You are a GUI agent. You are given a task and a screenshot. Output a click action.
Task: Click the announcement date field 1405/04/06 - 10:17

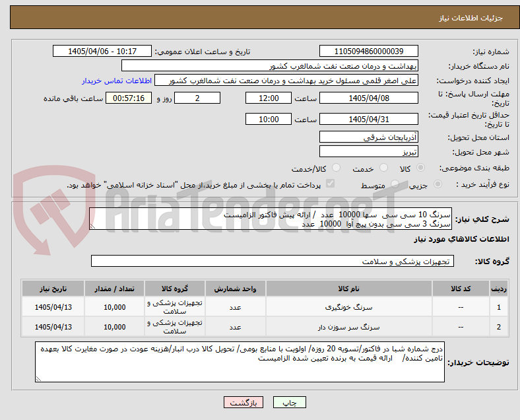[102, 52]
